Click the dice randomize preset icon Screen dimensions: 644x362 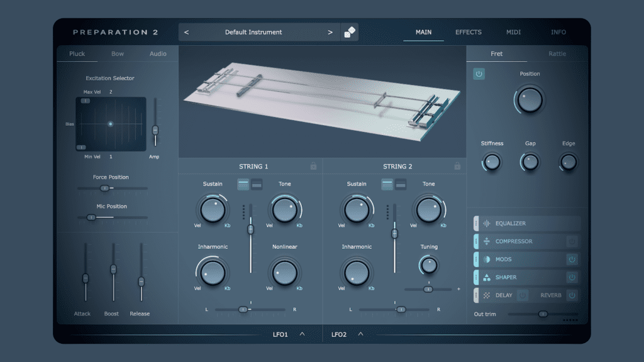(x=350, y=32)
